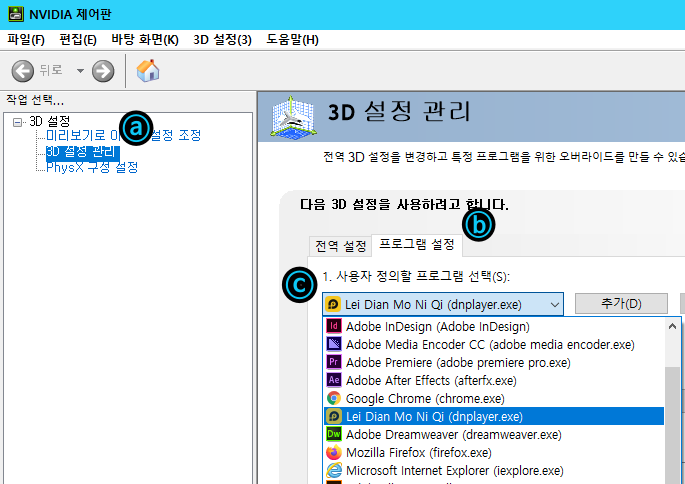Click the dnplayer icon in combo box
This screenshot has height=484, width=685.
click(333, 304)
